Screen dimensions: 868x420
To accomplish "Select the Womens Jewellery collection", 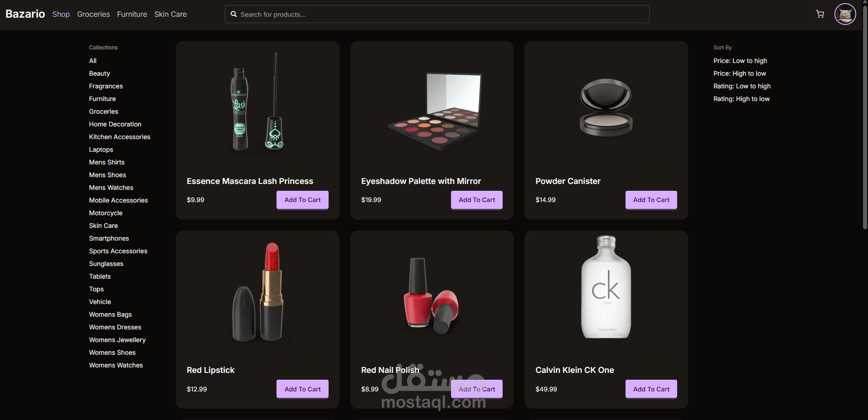I will (x=117, y=340).
